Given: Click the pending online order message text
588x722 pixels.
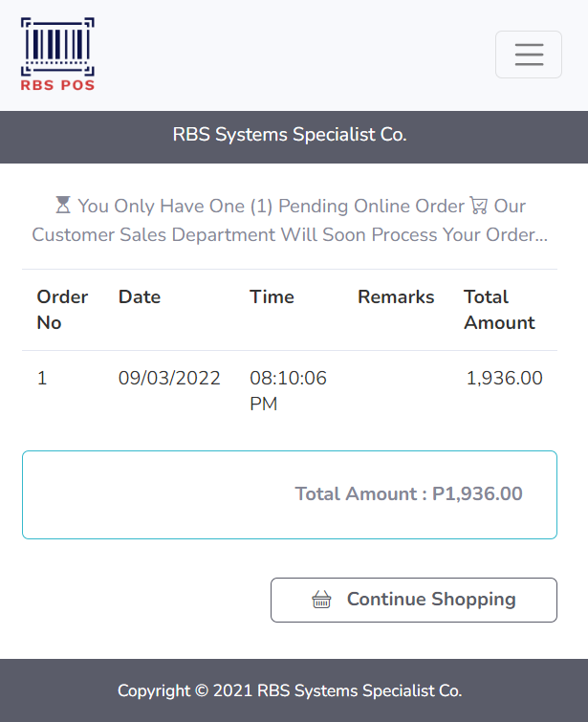Looking at the screenshot, I should click(x=290, y=234).
